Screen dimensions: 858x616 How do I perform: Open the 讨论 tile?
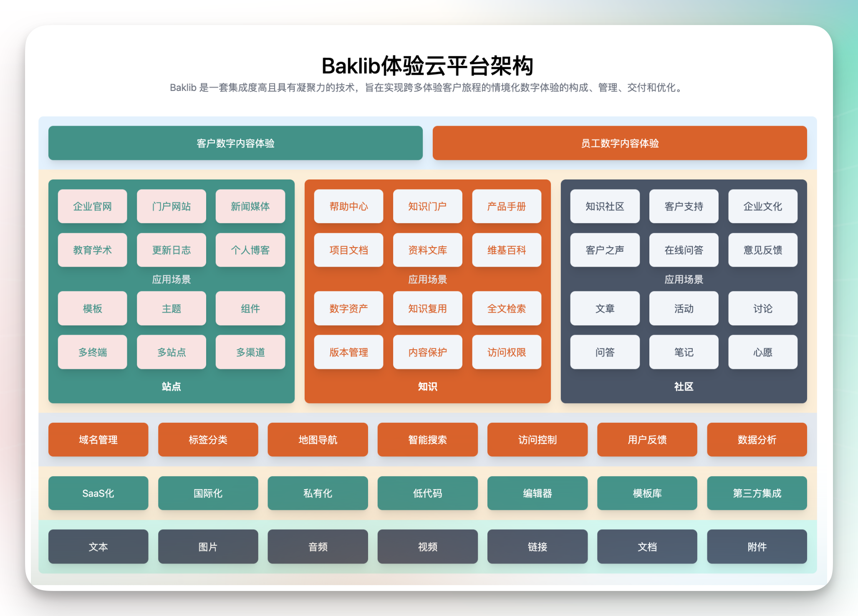pos(763,308)
